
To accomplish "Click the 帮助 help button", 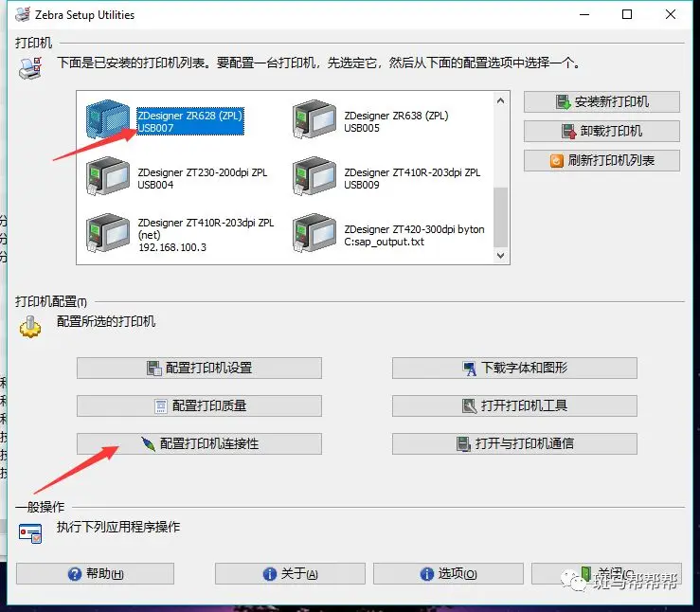I will [95, 573].
